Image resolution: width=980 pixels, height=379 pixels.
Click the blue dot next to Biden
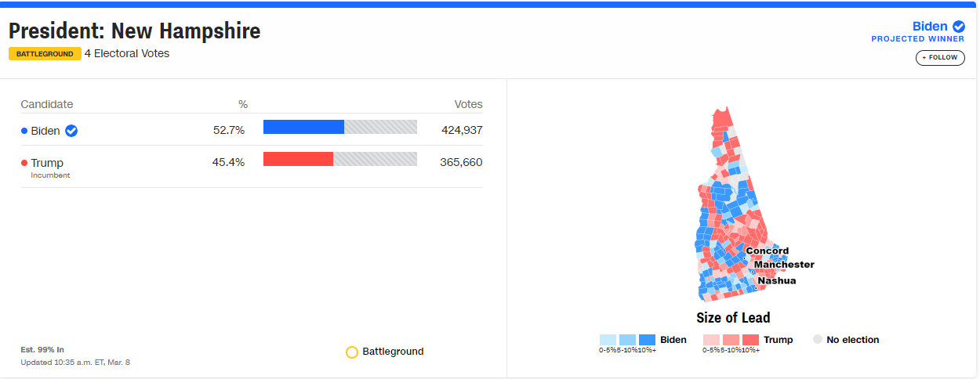pos(24,131)
